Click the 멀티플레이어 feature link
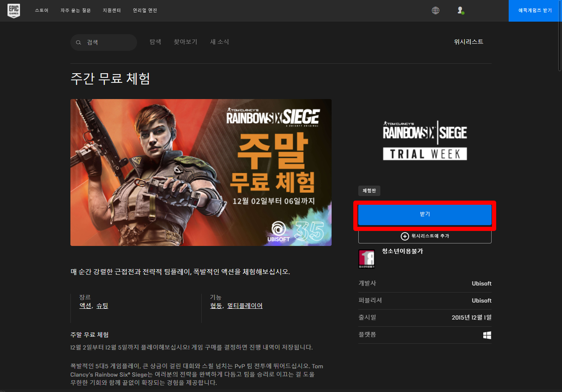 tap(245, 306)
